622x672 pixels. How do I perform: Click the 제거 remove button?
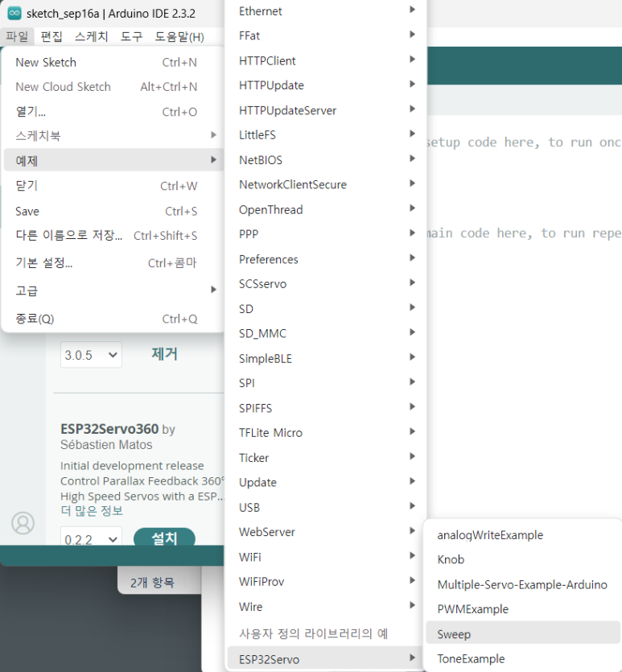coord(164,354)
